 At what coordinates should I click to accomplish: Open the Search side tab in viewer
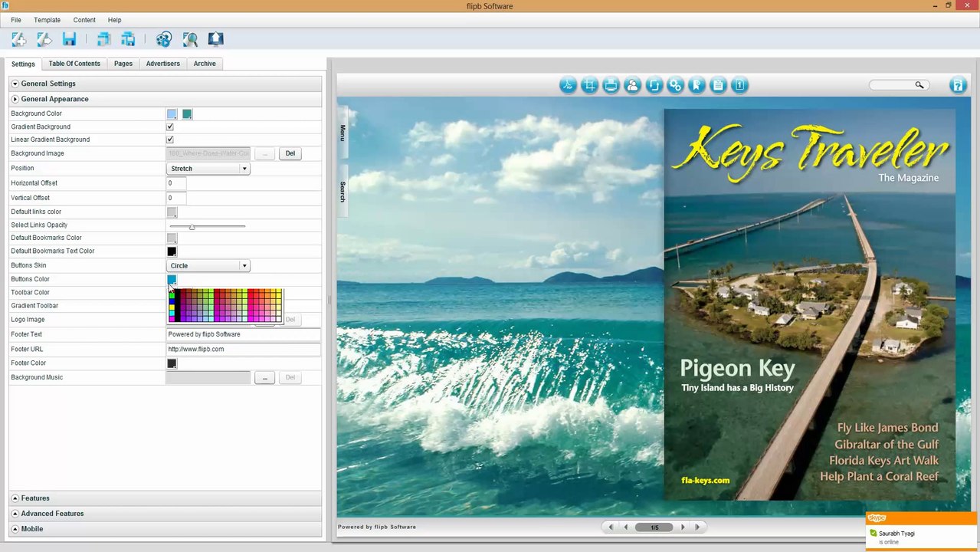click(x=343, y=191)
